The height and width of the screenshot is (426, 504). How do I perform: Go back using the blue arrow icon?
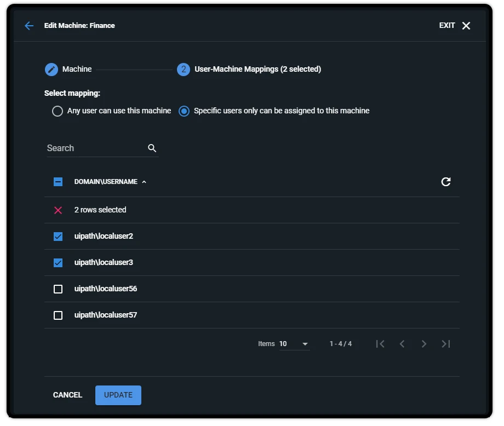coord(29,26)
